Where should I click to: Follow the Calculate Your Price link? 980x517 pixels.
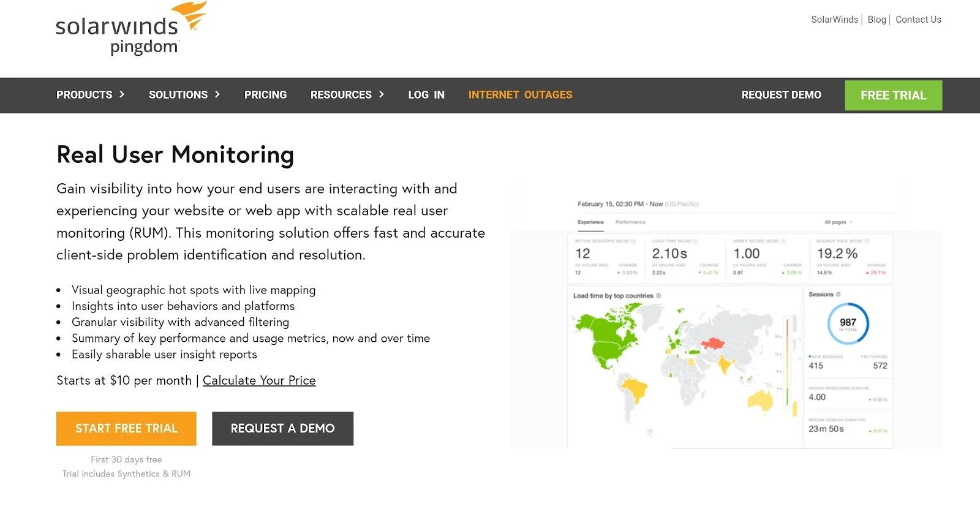259,380
